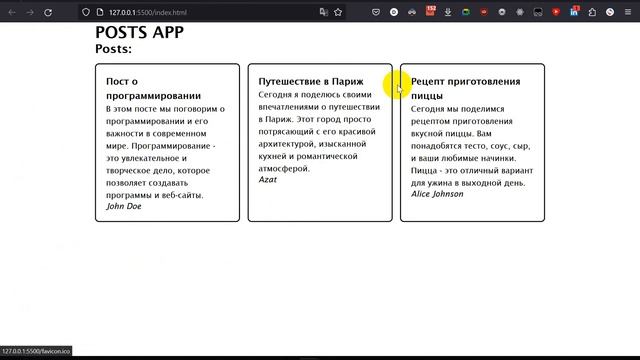640x360 pixels.
Task: Go forward to the next page
Action: click(30, 12)
